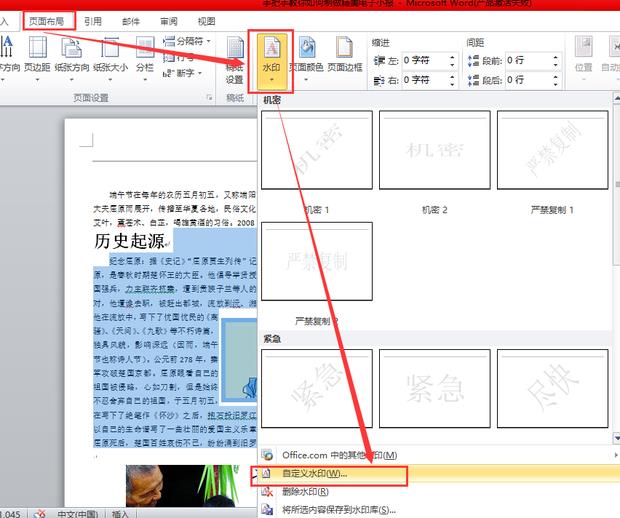Choose 删除水印(R) menu item

[439, 492]
